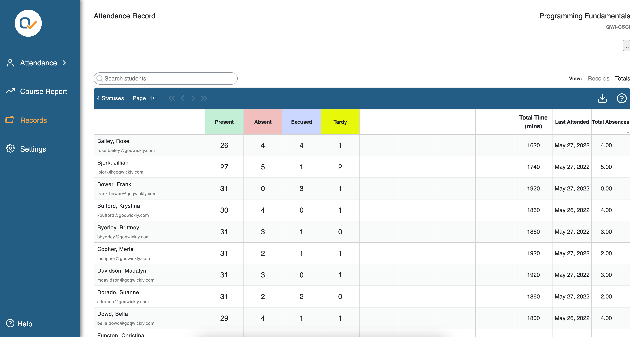This screenshot has height=337, width=644.
Task: Click the Qwickly logo icon
Action: [x=28, y=23]
